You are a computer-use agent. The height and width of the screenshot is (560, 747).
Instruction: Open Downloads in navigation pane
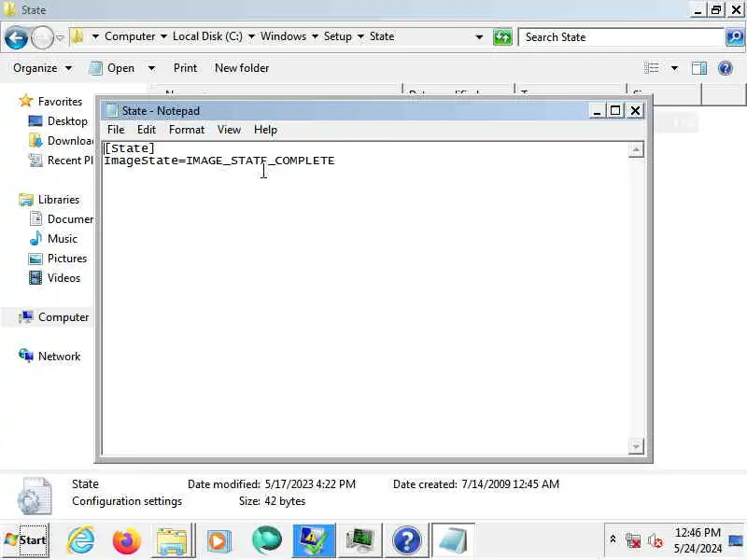[x=61, y=141]
